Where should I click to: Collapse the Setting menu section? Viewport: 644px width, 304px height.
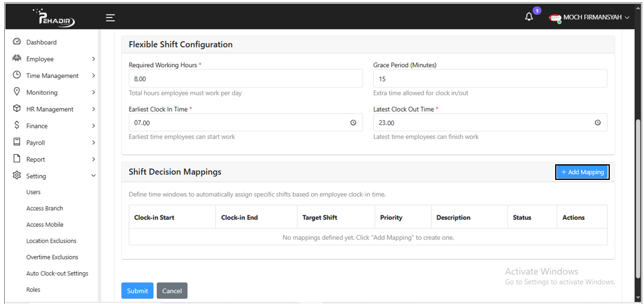(x=94, y=176)
